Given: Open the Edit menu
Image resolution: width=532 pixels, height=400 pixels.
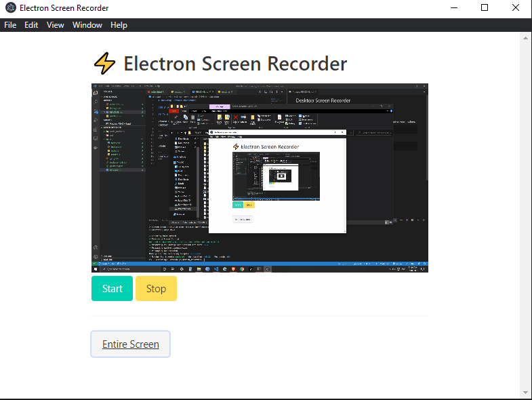Looking at the screenshot, I should [x=31, y=25].
